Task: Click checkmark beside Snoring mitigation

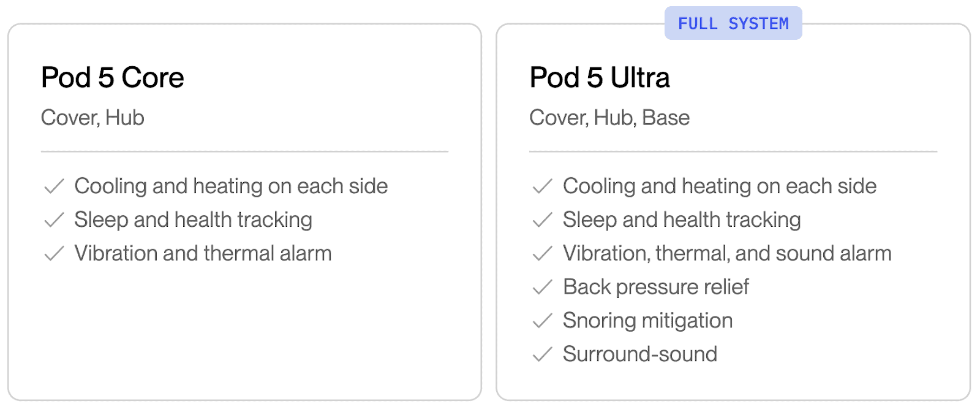Action: pyautogui.click(x=543, y=321)
